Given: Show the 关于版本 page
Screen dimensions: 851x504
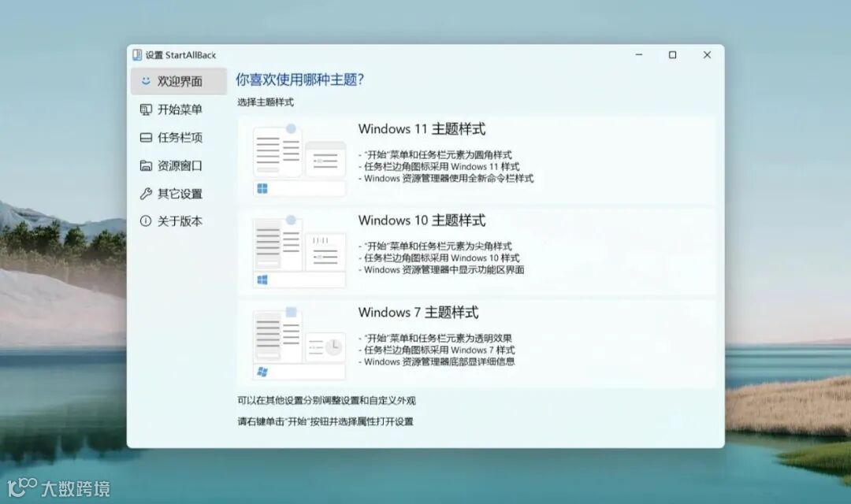Looking at the screenshot, I should (179, 221).
